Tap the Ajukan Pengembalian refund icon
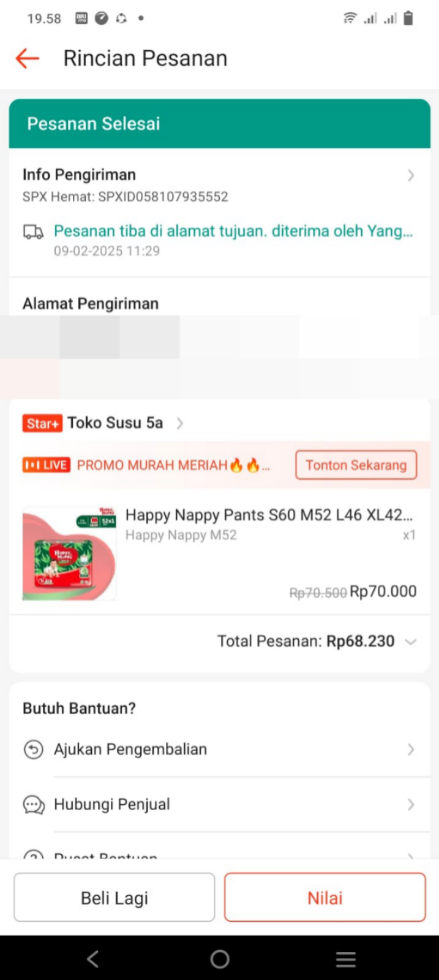 click(34, 750)
